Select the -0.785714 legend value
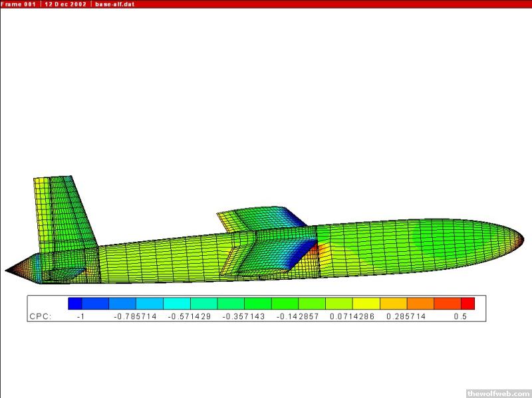Viewport: 532px width, 398px height. point(135,316)
